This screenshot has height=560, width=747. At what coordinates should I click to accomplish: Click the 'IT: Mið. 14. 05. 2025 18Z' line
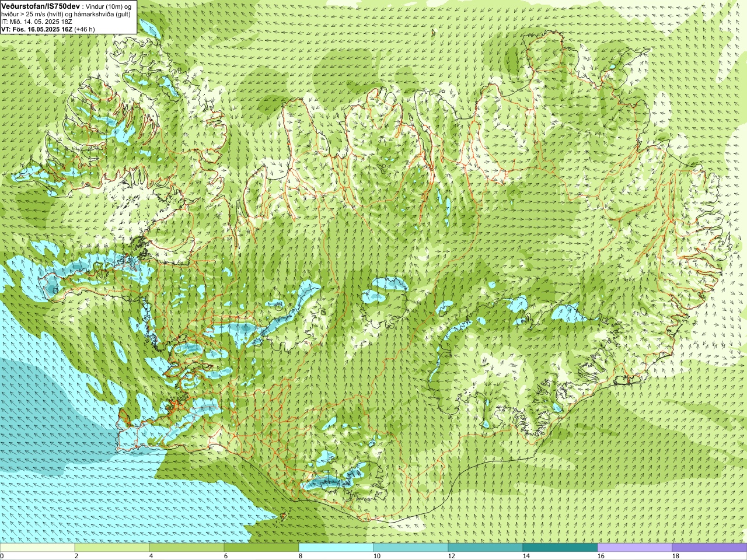point(36,21)
